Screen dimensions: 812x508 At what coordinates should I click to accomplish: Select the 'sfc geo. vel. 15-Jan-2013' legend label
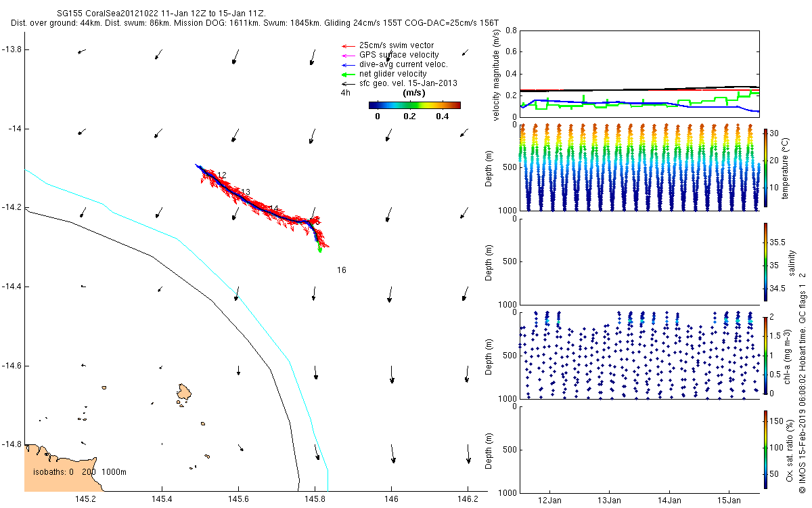click(x=408, y=83)
